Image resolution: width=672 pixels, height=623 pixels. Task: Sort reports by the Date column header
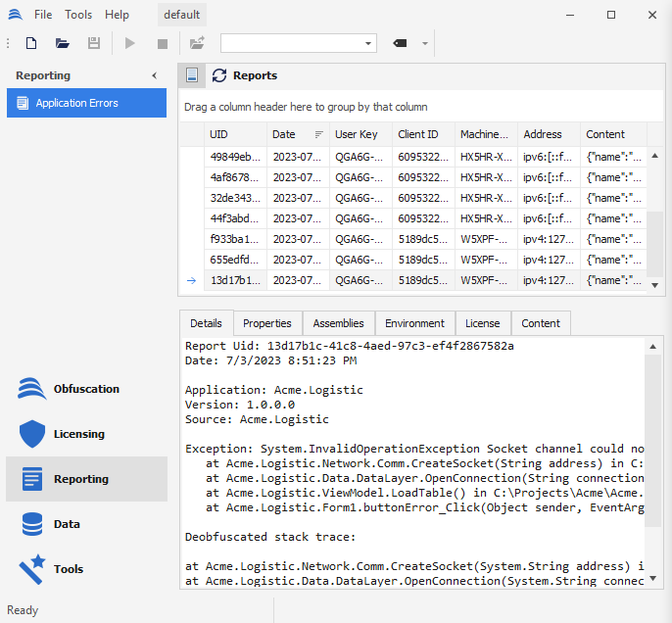(284, 134)
